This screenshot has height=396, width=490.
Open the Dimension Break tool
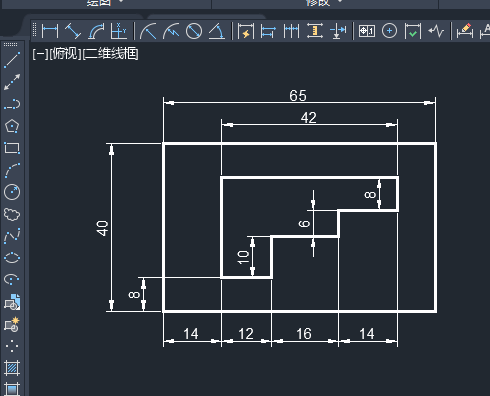coord(338,31)
